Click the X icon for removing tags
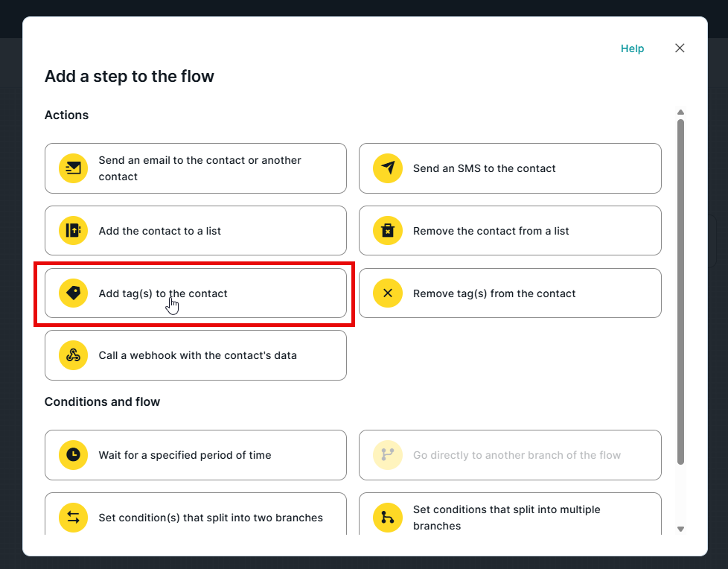This screenshot has height=569, width=728. (x=387, y=293)
